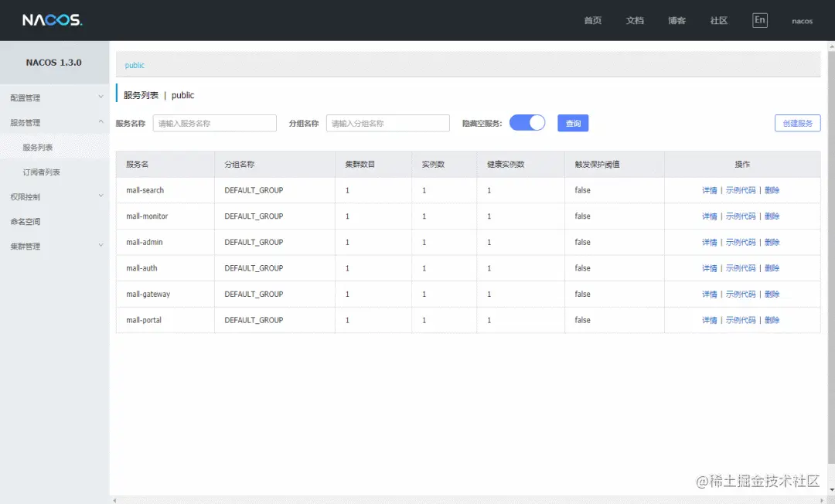Click 删除 for mall-search
This screenshot has height=504, width=835.
772,190
